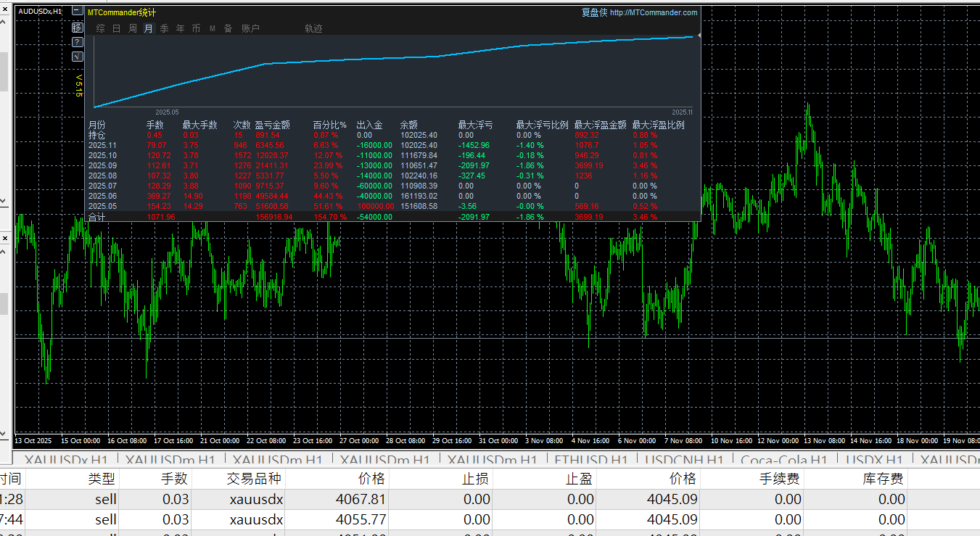Click the 止损 column header

[x=477, y=479]
